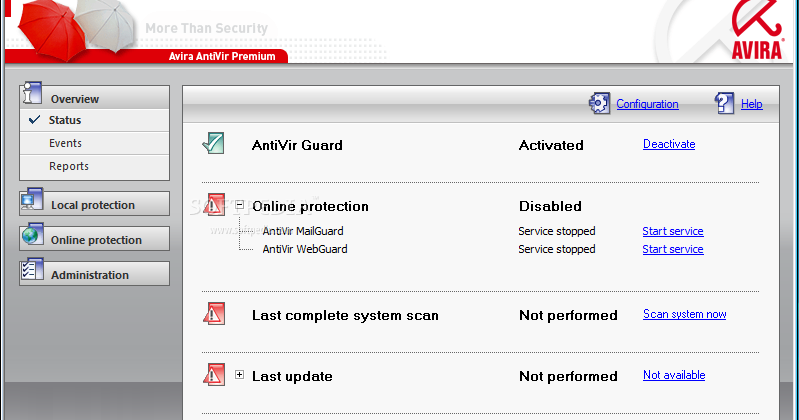Click Not performed status for Last update
This screenshot has height=420, width=799.
(x=568, y=377)
